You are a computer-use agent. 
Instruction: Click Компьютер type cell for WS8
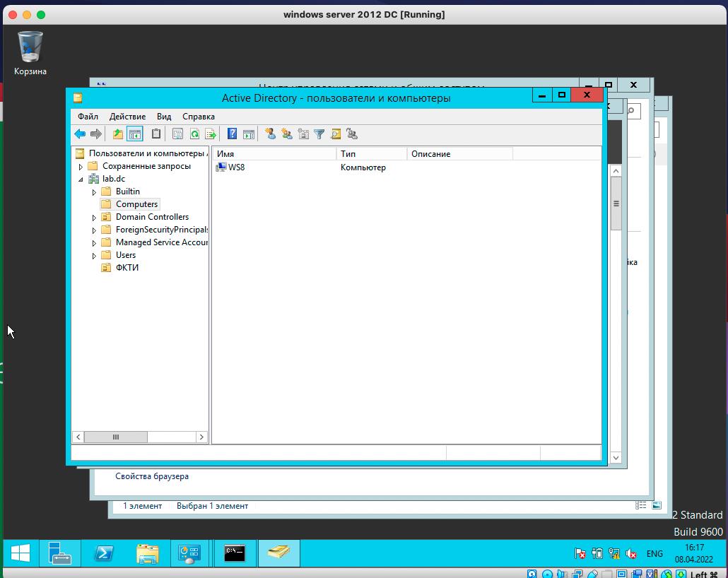coord(363,167)
